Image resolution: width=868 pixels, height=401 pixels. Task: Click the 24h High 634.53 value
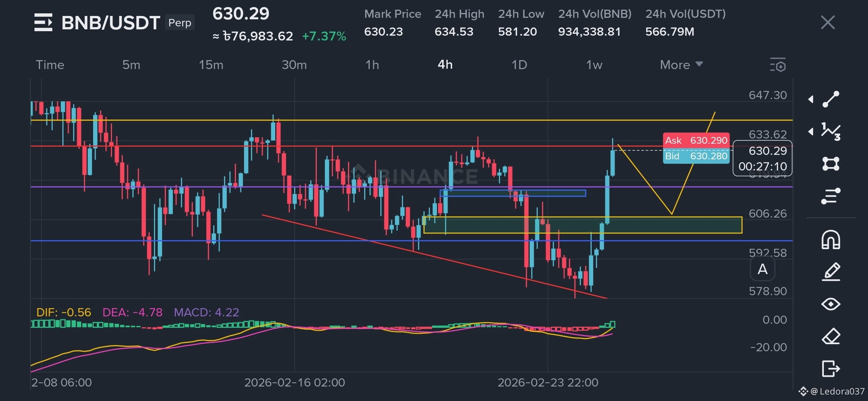tap(454, 32)
